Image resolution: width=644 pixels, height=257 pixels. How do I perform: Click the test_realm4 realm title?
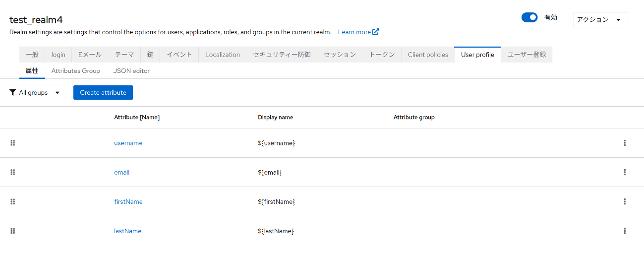point(36,20)
